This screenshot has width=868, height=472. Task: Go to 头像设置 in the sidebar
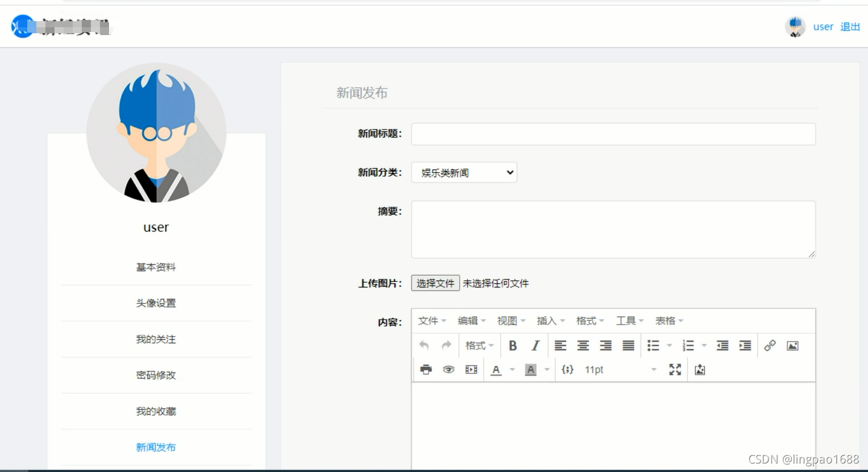coord(156,303)
